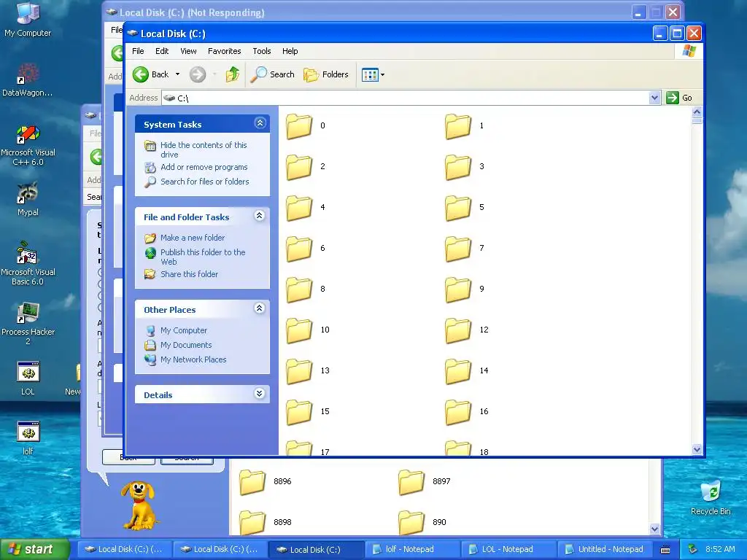The image size is (747, 560).
Task: Select folder icon named 16
Action: (x=458, y=413)
